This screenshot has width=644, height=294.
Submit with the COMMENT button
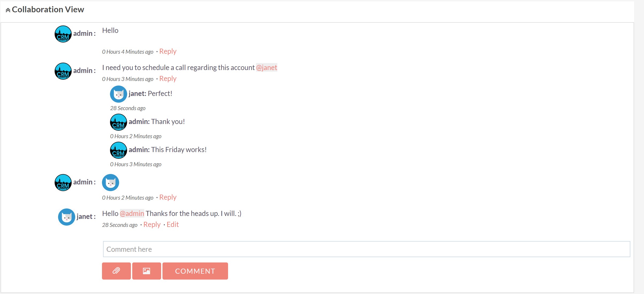point(195,271)
